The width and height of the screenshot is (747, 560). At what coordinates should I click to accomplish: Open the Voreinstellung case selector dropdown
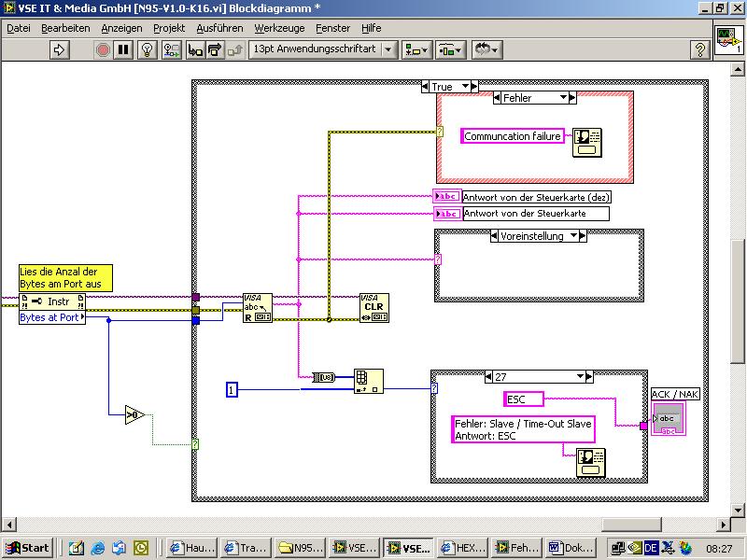[573, 236]
